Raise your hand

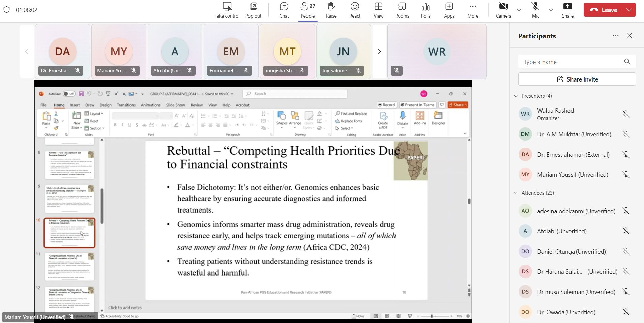coord(331,10)
